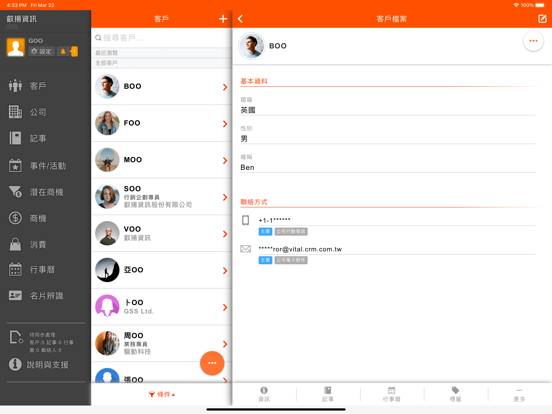
Task: Open 卜OO row chevron in customer list
Action: [x=225, y=307]
